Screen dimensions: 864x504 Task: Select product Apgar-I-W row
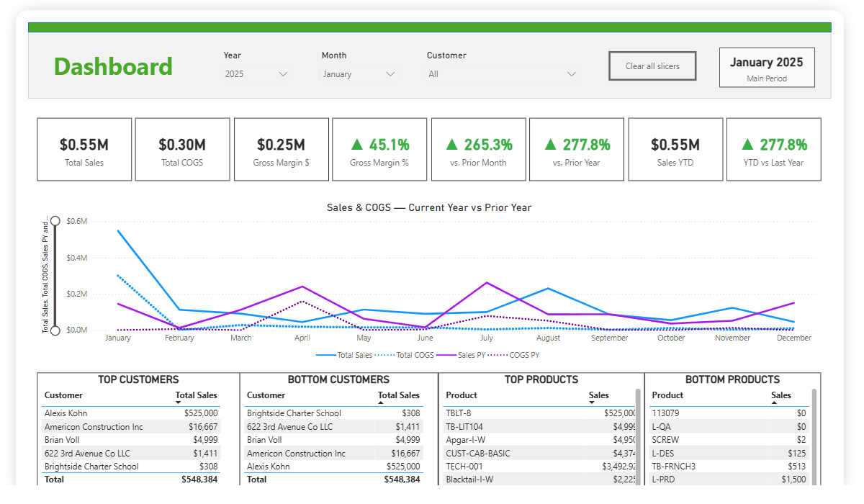click(539, 440)
